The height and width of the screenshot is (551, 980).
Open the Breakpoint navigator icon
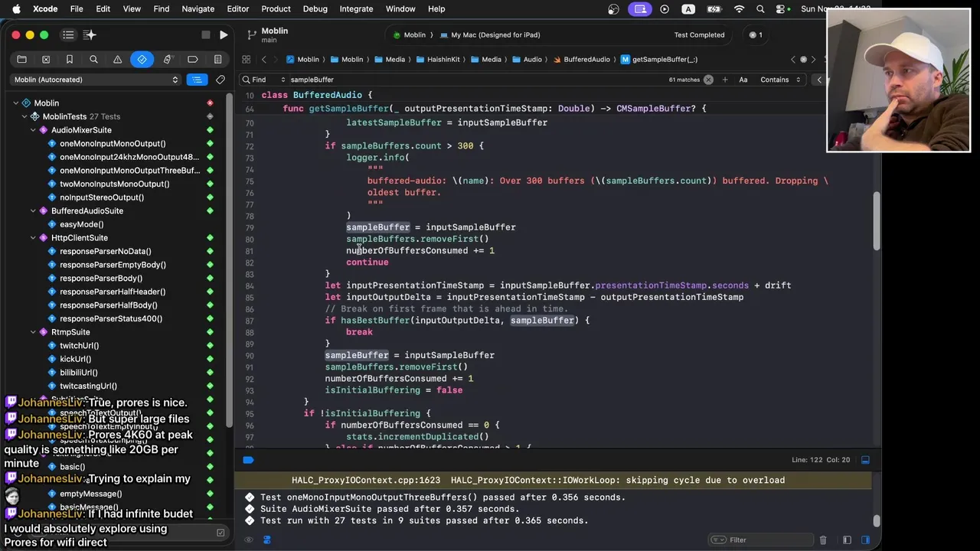193,60
